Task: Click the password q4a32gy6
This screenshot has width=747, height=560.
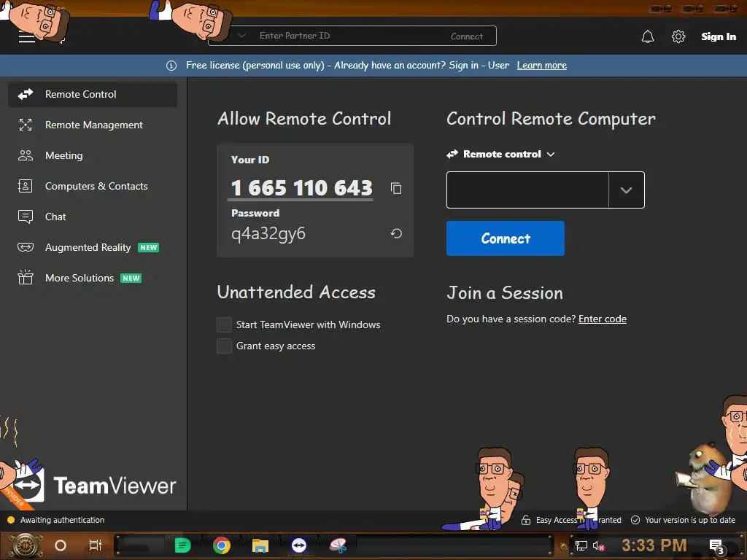Action: click(x=268, y=234)
